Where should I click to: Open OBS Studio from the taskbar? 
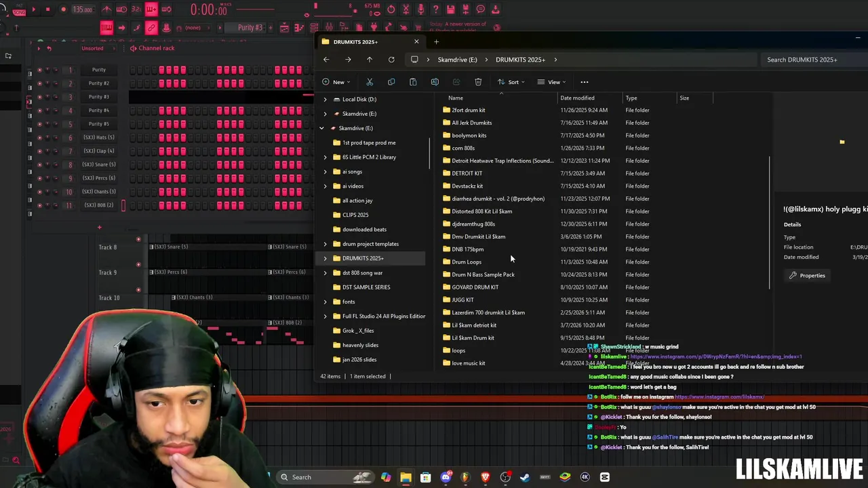click(x=505, y=477)
